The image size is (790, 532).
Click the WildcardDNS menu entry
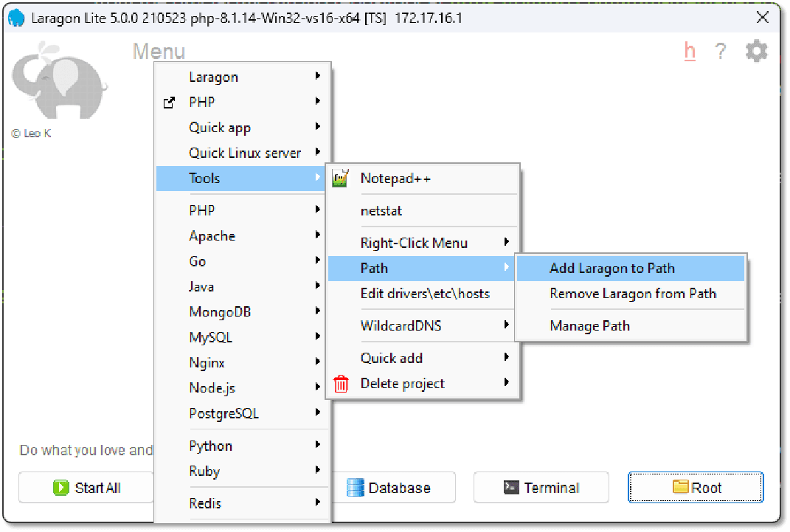coord(423,326)
